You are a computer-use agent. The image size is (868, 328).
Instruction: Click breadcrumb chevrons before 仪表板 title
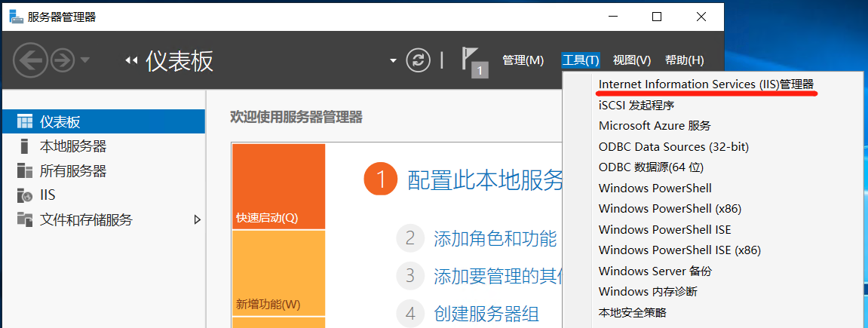(x=131, y=60)
